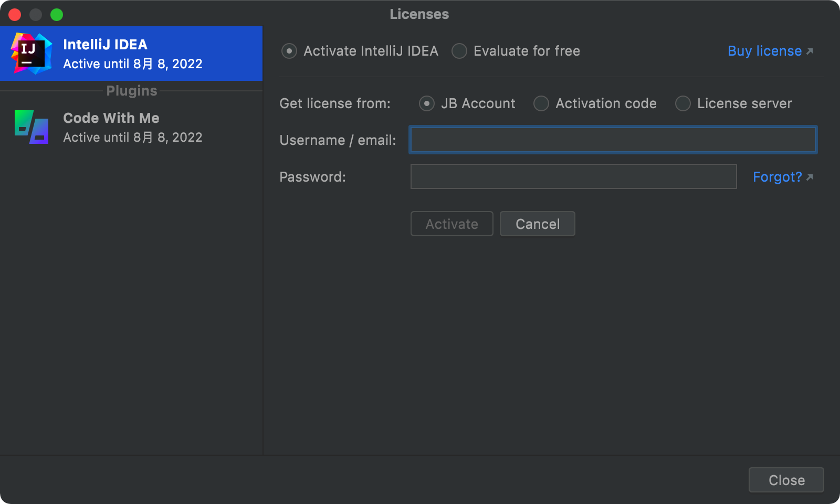
Task: Click the Plugins section header
Action: [131, 91]
